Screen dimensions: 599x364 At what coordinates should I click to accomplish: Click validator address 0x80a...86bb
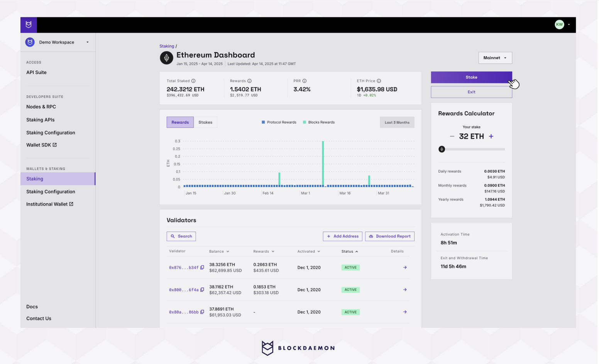[x=184, y=312]
